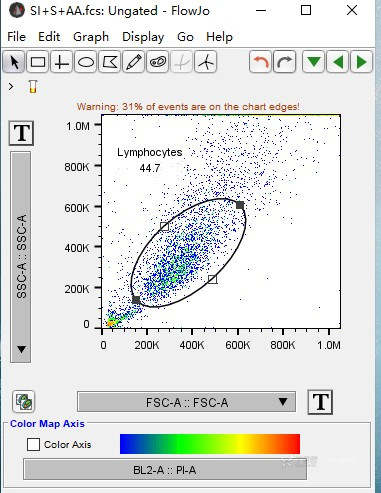This screenshot has width=381, height=493.
Task: Click the BL2-A :: PI-A parameter button
Action: [165, 470]
